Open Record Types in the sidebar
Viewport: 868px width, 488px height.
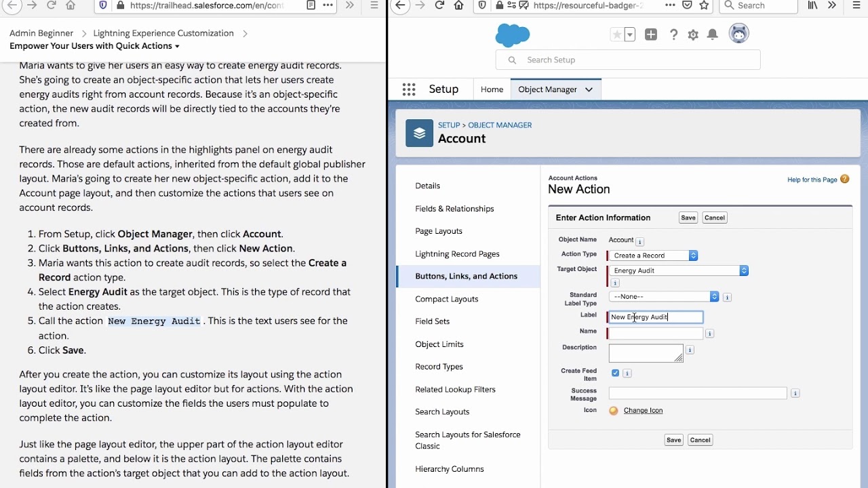439,367
